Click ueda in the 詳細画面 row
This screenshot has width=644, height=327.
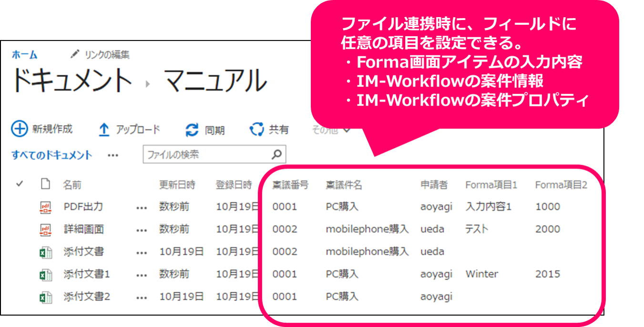(432, 229)
